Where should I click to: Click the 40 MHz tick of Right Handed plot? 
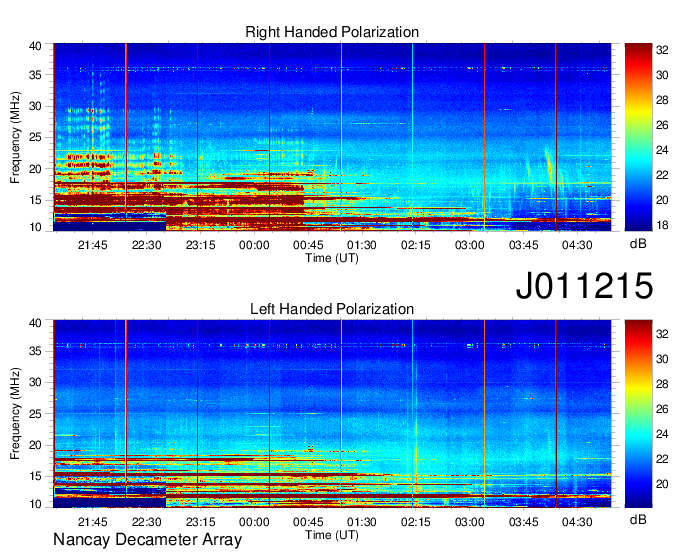coord(36,46)
